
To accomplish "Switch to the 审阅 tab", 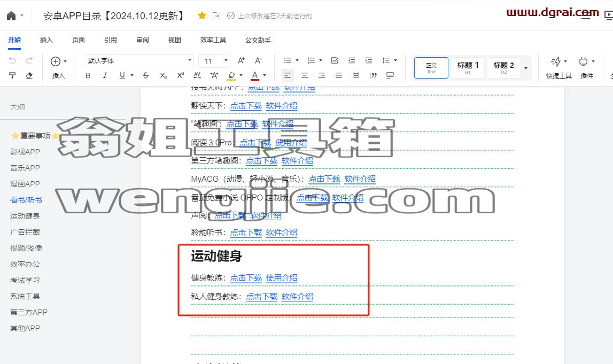I will click(142, 40).
